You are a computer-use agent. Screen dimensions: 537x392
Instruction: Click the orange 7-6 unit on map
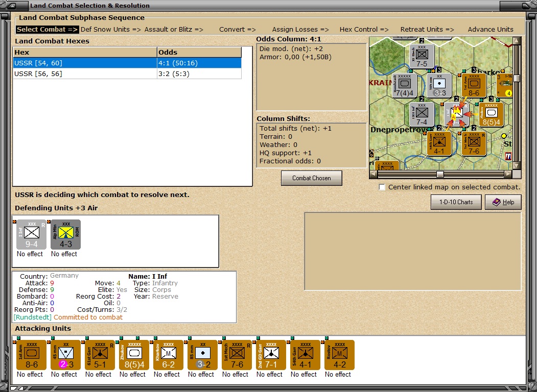coord(474,143)
